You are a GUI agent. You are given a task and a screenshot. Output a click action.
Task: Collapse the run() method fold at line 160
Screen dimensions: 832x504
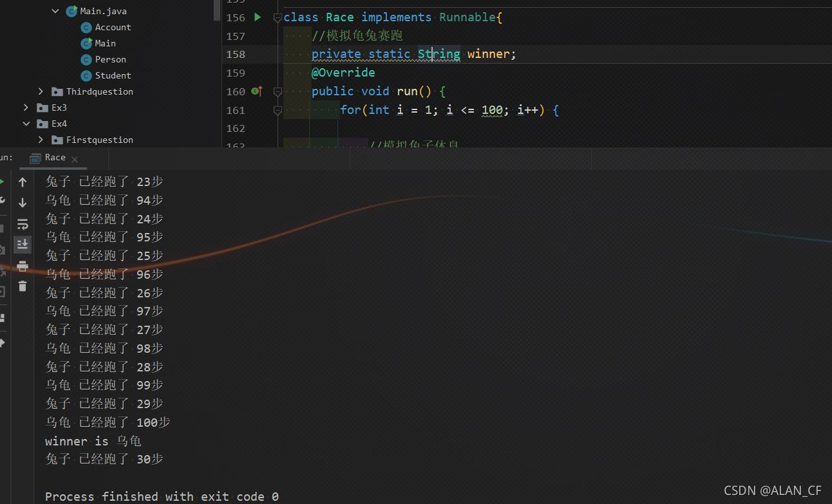click(x=278, y=92)
